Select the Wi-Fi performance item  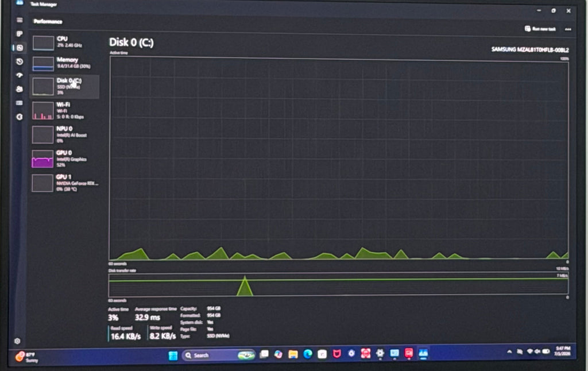pyautogui.click(x=64, y=111)
